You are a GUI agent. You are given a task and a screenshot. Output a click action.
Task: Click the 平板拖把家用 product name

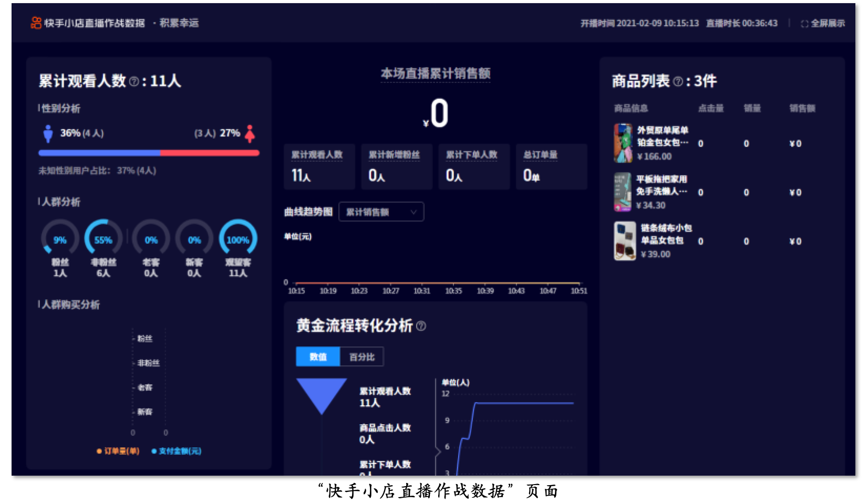pyautogui.click(x=662, y=185)
